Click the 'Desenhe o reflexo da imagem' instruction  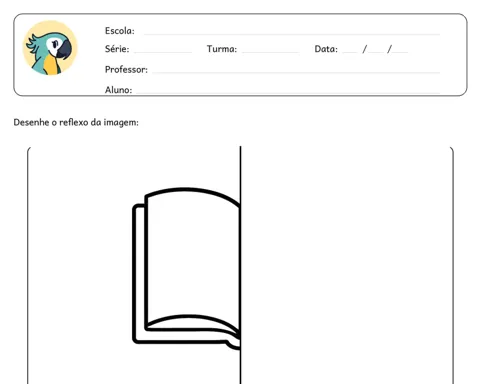(x=76, y=122)
